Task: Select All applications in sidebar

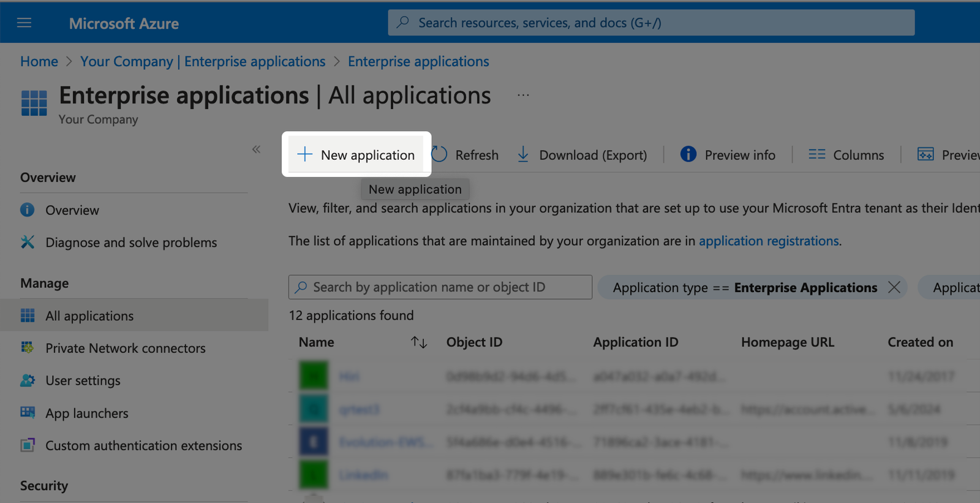Action: tap(134, 316)
